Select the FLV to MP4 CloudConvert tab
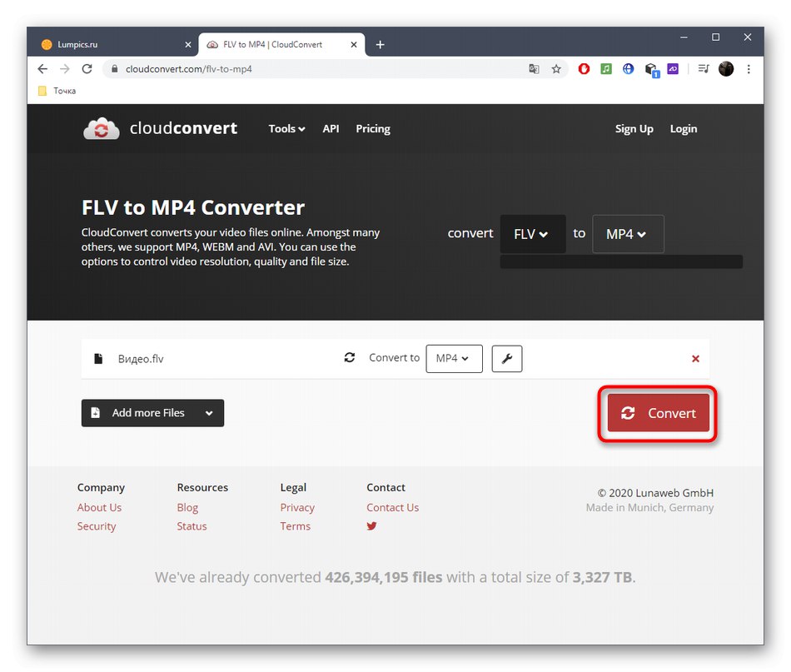 [281, 44]
